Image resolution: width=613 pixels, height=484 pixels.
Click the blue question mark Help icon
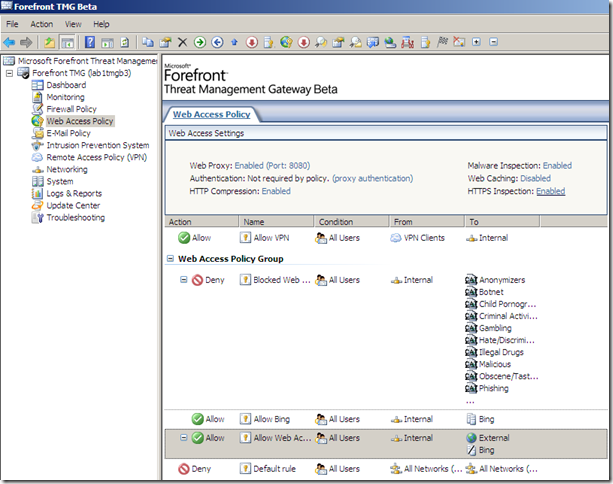pyautogui.click(x=90, y=42)
